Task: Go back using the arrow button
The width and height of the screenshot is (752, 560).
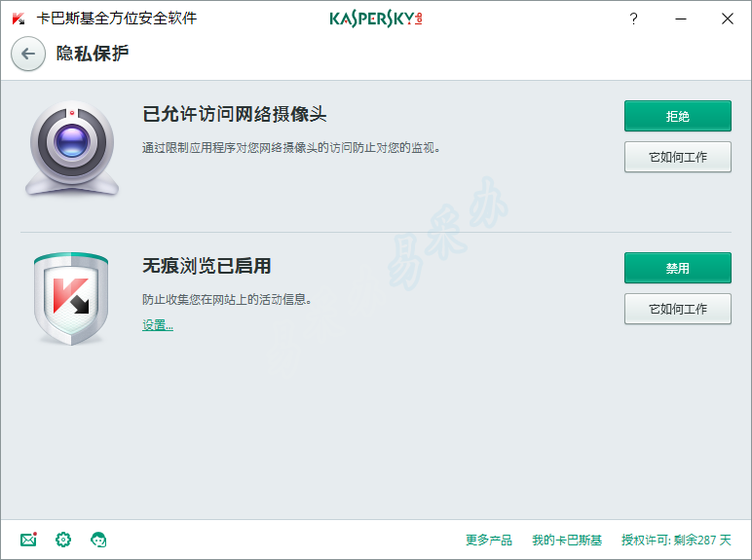Action: point(28,54)
